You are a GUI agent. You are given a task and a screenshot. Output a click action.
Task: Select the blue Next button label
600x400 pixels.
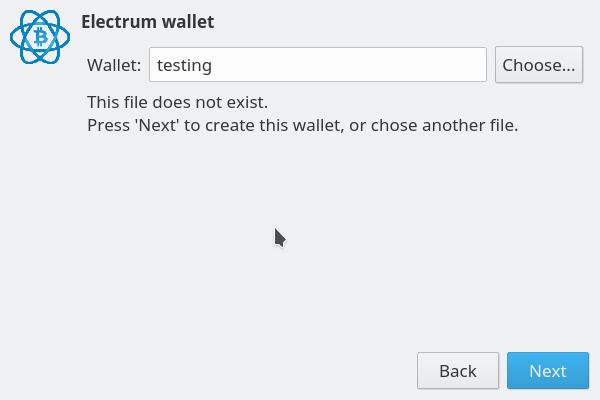click(548, 371)
